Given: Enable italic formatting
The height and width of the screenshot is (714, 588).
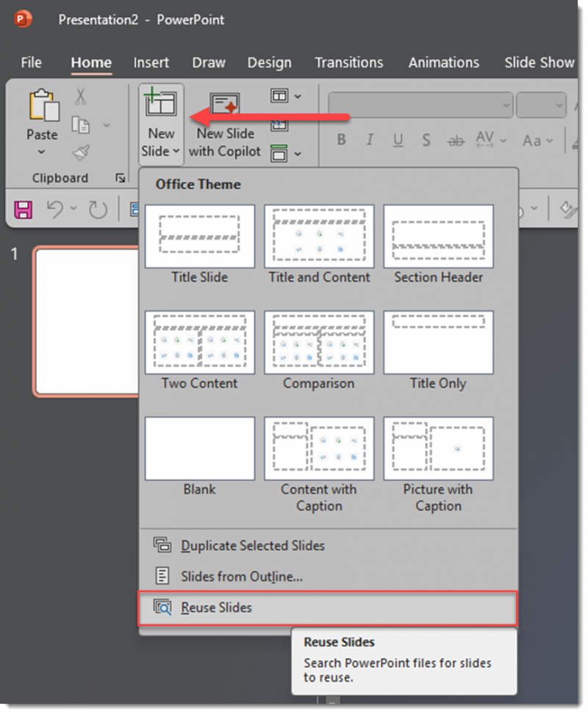Looking at the screenshot, I should coord(370,140).
